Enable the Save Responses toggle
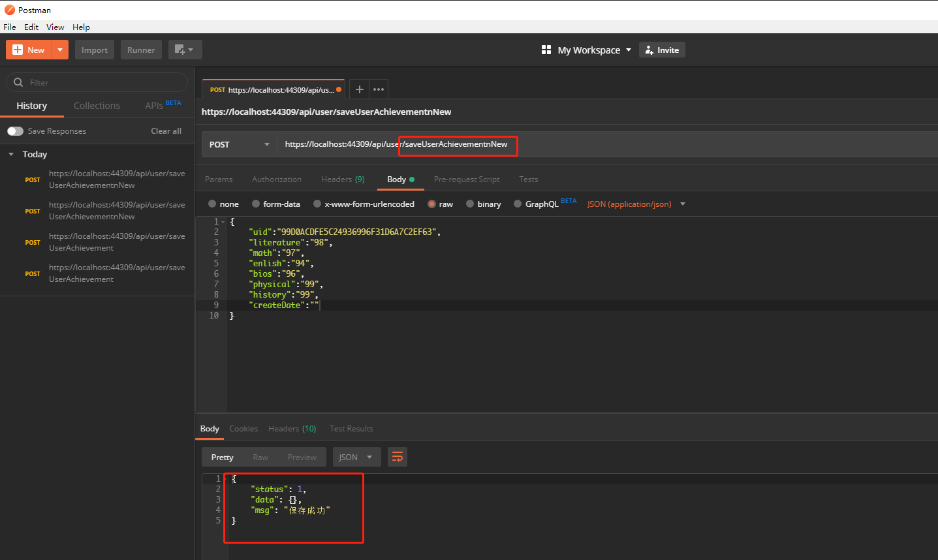This screenshot has width=938, height=560. pos(14,131)
